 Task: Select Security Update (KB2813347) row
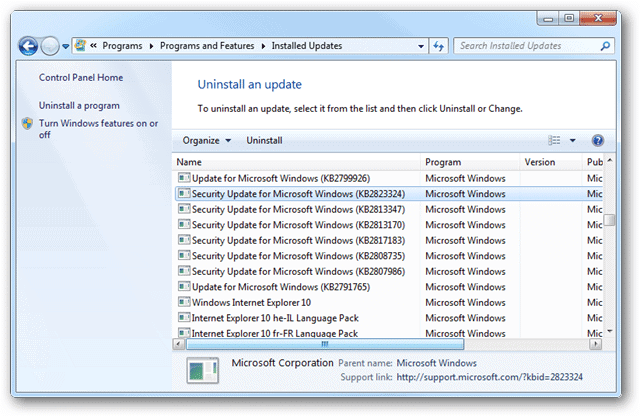tap(389, 209)
